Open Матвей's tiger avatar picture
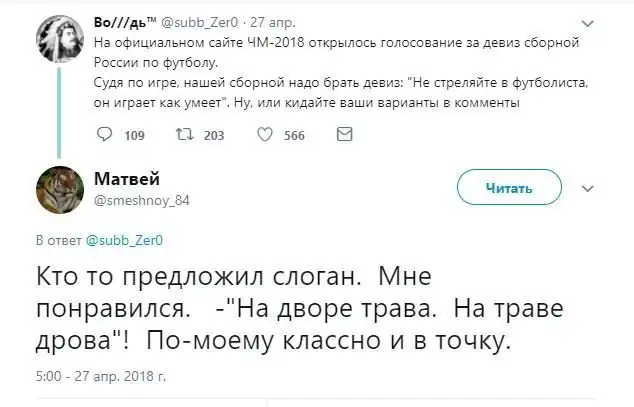The image size is (634, 407). point(59,188)
